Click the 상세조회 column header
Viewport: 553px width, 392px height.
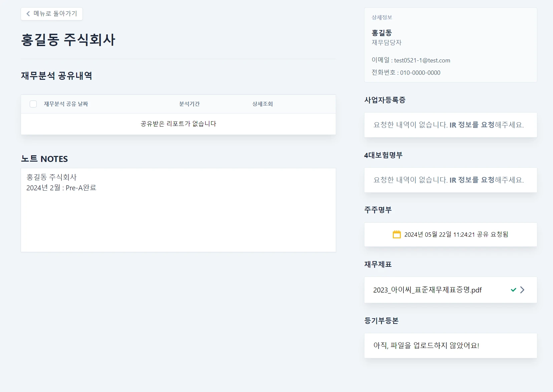(x=262, y=104)
